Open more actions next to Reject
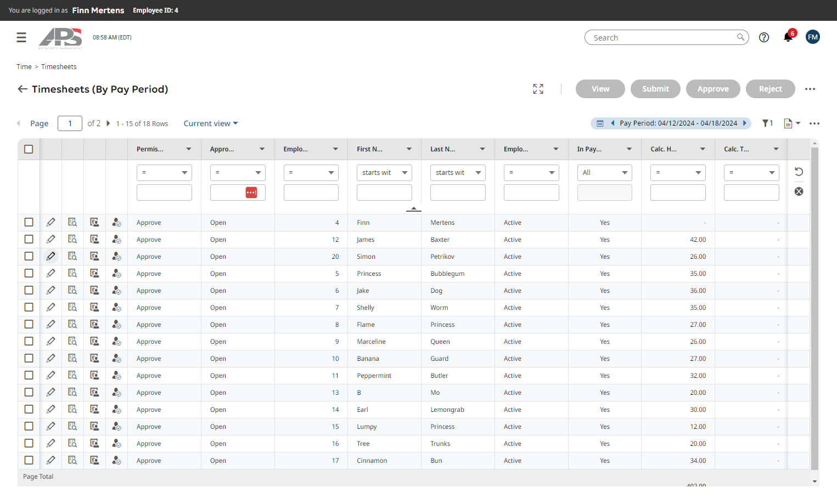This screenshot has width=837, height=504. tap(810, 89)
